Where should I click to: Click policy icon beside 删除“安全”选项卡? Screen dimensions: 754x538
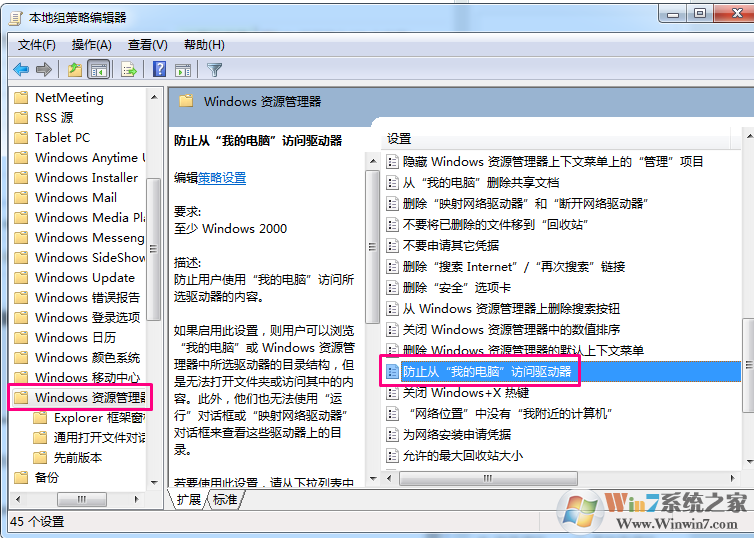(x=392, y=288)
